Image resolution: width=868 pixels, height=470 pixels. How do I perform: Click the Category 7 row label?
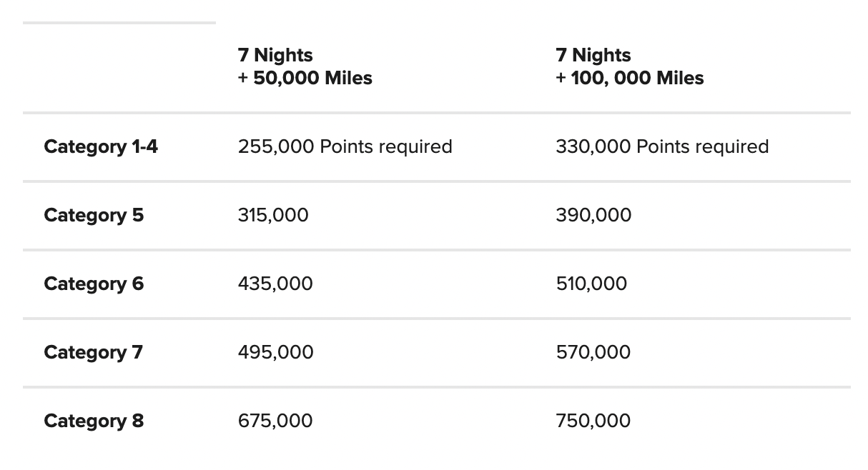93,352
